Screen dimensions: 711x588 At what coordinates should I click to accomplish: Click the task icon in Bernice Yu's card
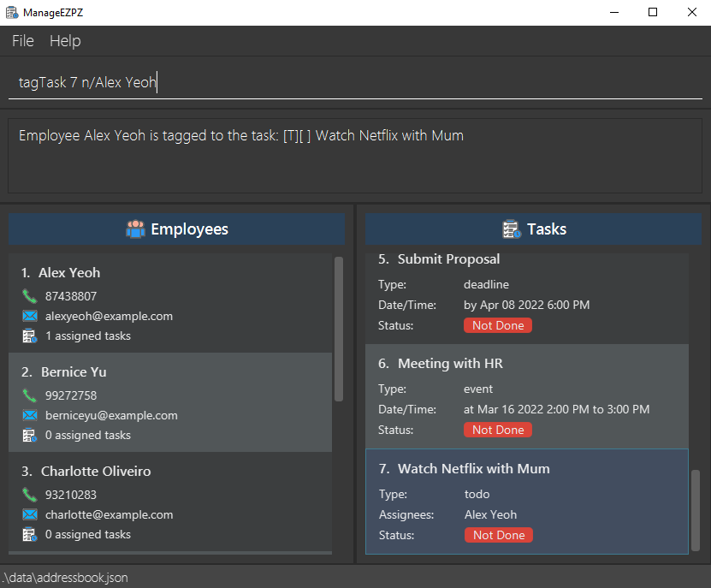click(30, 435)
